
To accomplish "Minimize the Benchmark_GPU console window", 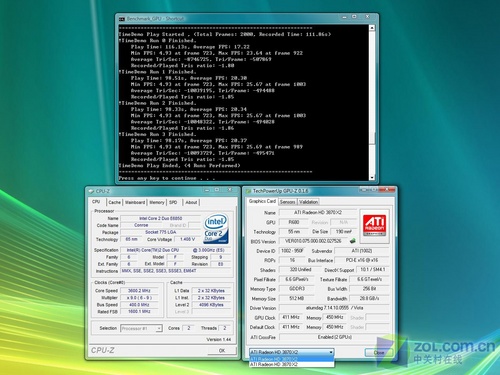I will (345, 17).
